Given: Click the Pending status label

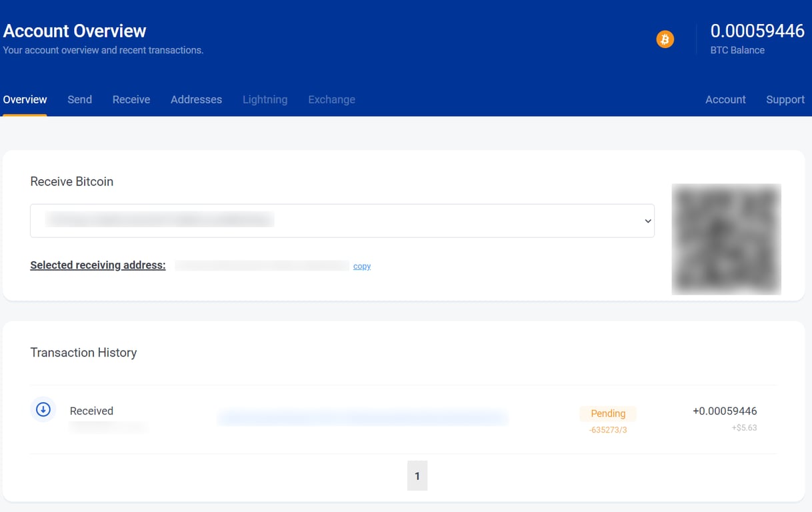Looking at the screenshot, I should pos(607,413).
